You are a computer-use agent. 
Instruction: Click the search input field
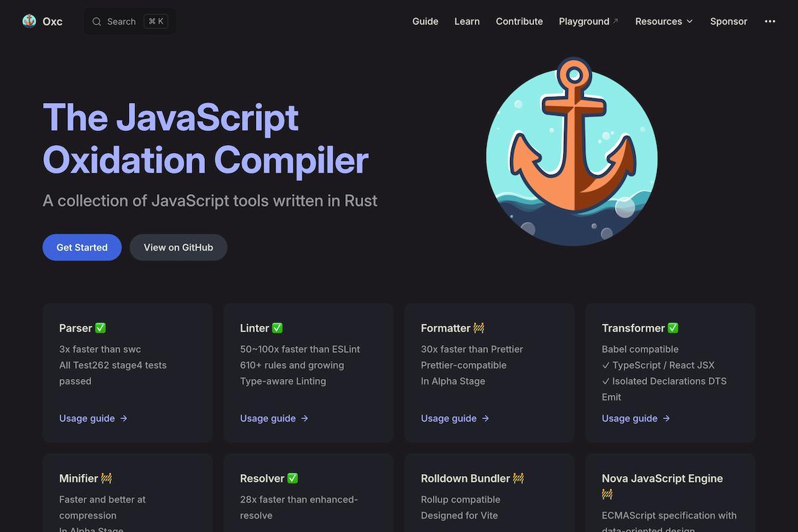[x=130, y=21]
